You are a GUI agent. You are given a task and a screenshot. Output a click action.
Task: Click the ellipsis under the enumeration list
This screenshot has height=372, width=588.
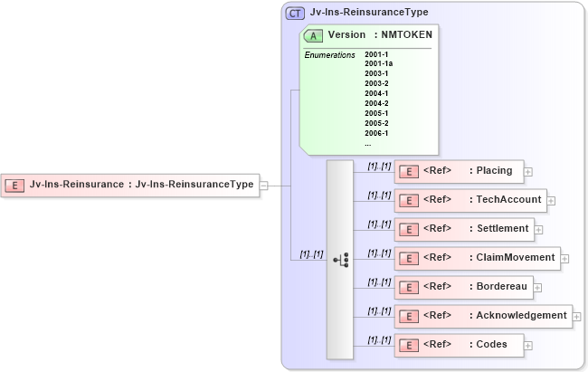pyautogui.click(x=368, y=145)
